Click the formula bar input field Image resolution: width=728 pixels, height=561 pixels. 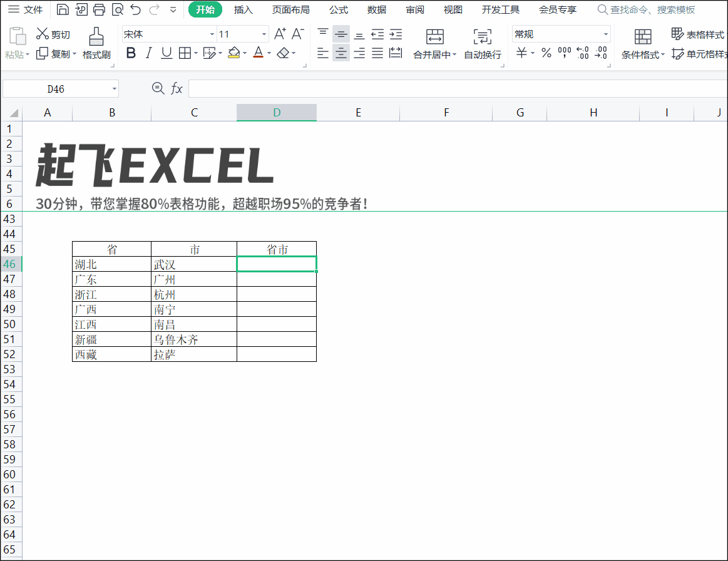point(458,89)
